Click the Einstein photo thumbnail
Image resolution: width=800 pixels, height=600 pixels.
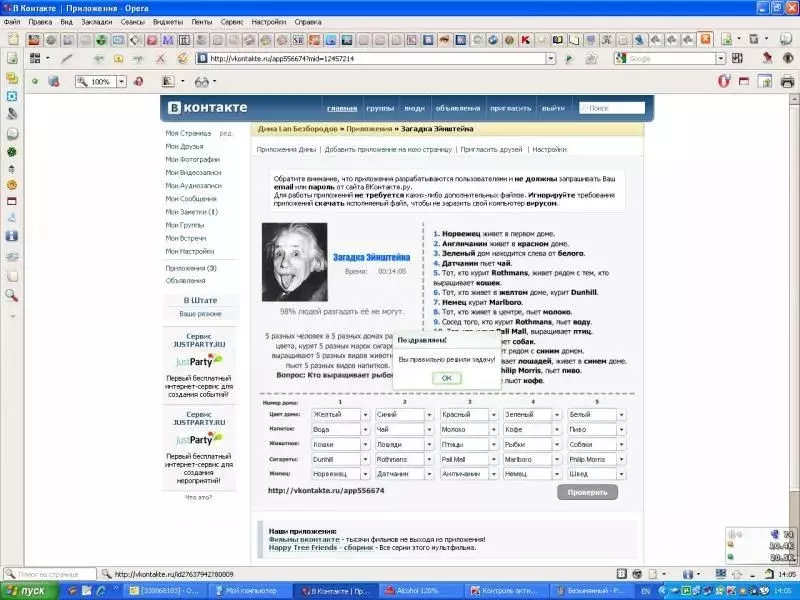coord(294,262)
